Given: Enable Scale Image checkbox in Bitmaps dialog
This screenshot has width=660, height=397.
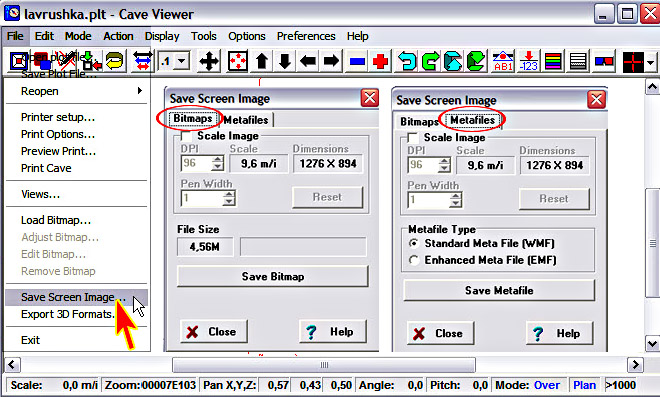Looking at the screenshot, I should click(186, 136).
